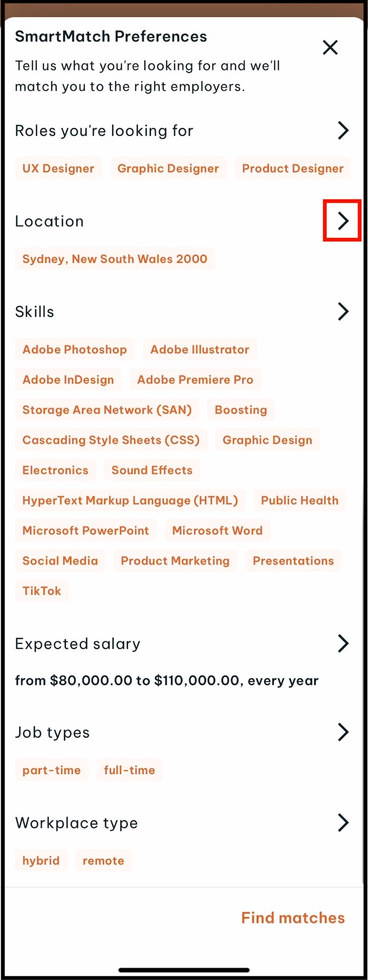Screen dimensions: 368x980
Task: Tap the Sydney, New South Wales 2000 chip
Action: [x=115, y=259]
